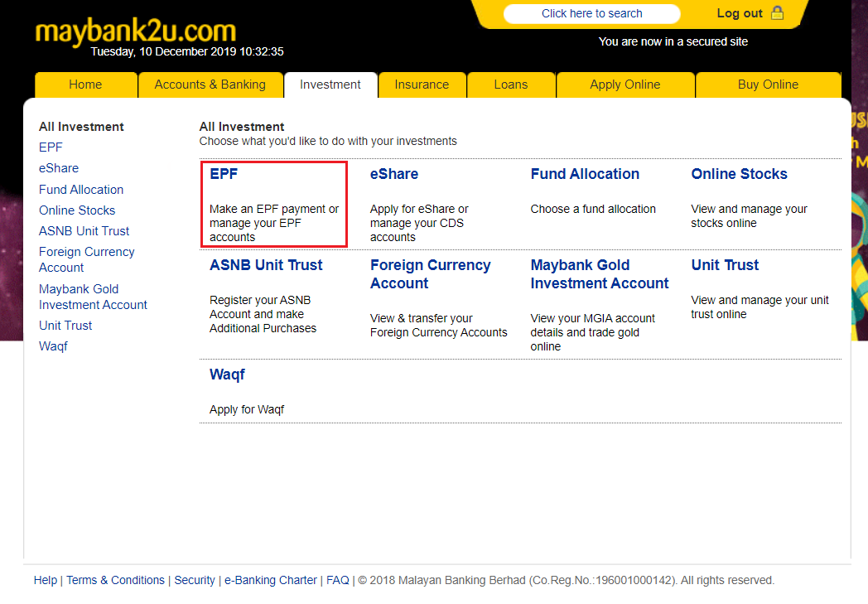Screen dimensions: 868x604
Task: Open Unit Trust in the sidebar
Action: [x=65, y=326]
